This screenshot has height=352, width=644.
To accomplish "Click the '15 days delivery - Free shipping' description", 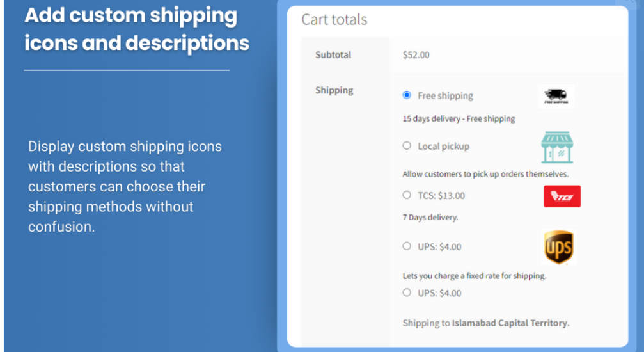I will click(x=459, y=119).
